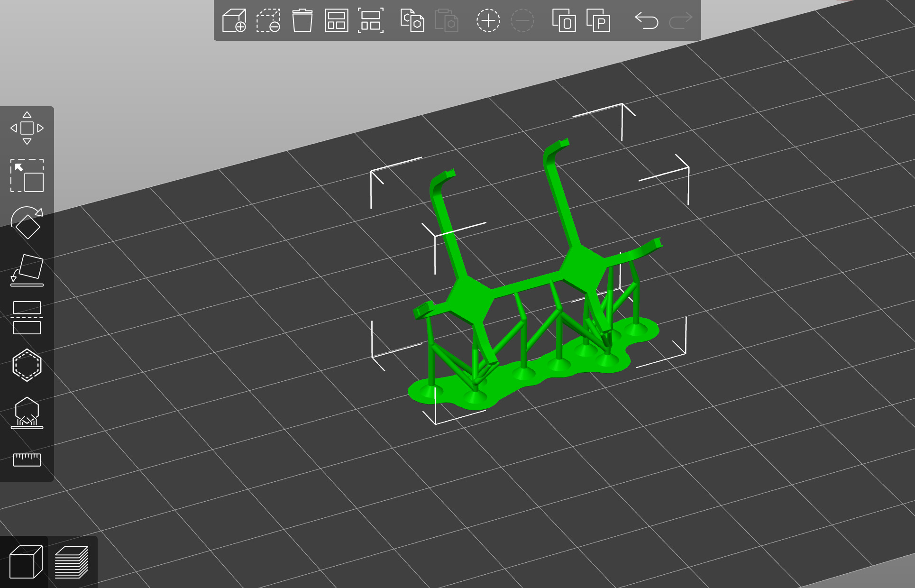Image resolution: width=915 pixels, height=588 pixels.
Task: Switch to the layers preview view
Action: click(72, 562)
